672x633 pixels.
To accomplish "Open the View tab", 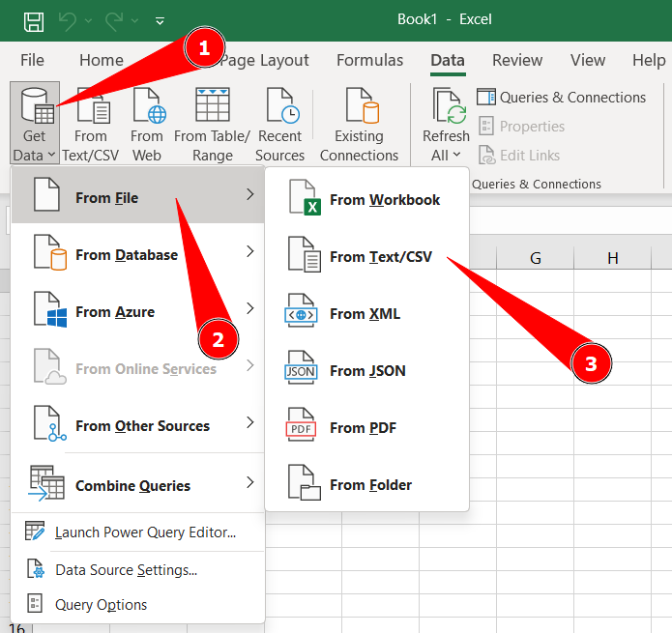I will [587, 60].
